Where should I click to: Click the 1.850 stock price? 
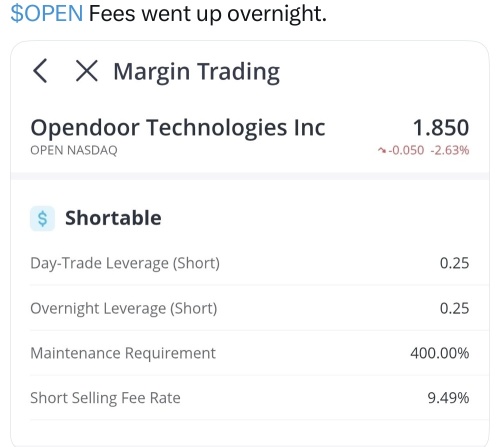(441, 127)
